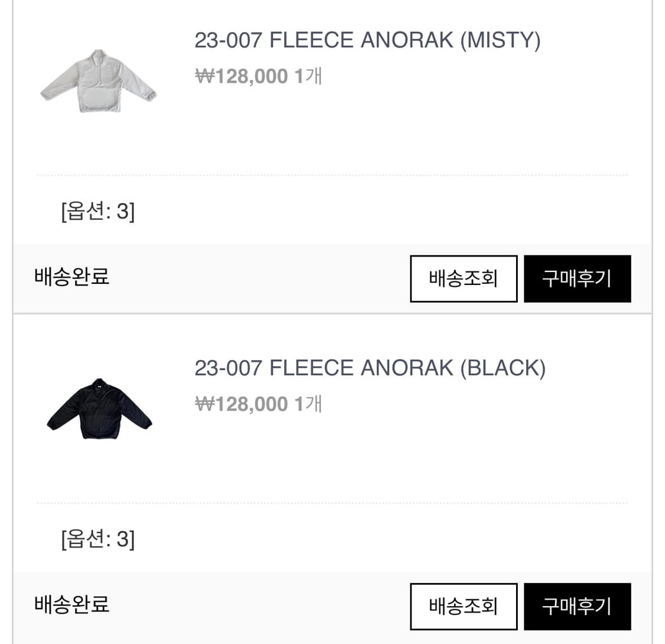Click the border line separating the two orders

[x=332, y=313]
